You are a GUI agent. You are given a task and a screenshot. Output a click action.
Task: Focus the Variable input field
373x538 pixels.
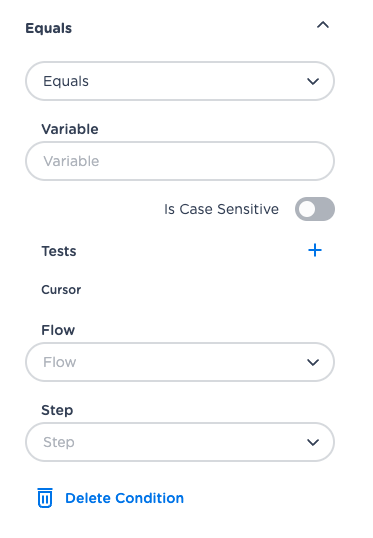180,161
